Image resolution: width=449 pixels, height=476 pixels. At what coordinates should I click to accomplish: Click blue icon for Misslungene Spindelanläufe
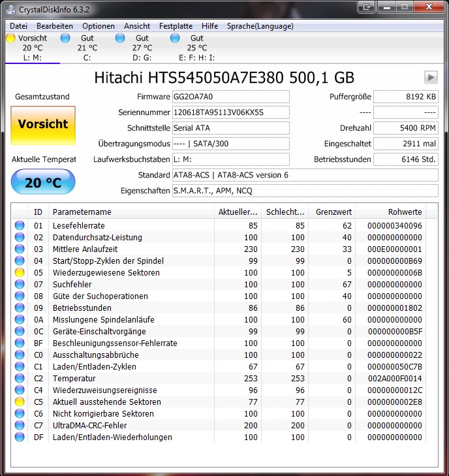(20, 319)
